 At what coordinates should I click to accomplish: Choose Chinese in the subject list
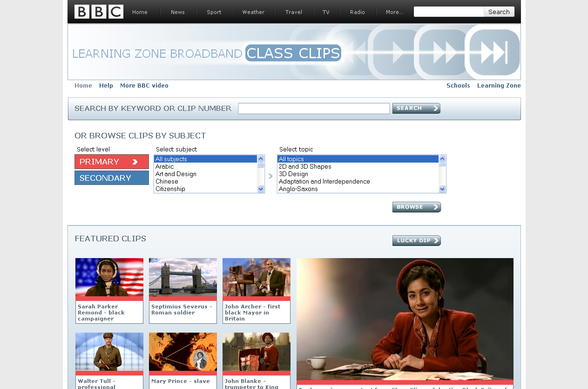pyautogui.click(x=205, y=181)
